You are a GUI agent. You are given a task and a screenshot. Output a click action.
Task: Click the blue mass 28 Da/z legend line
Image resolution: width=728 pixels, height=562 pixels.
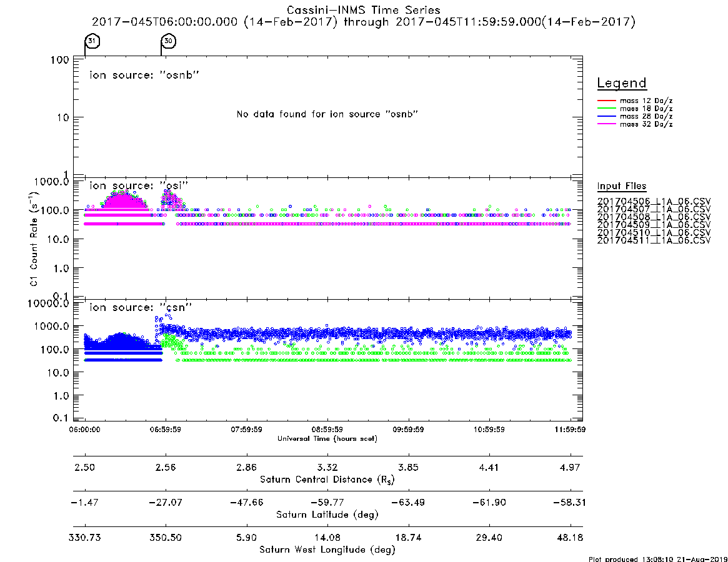[x=606, y=116]
